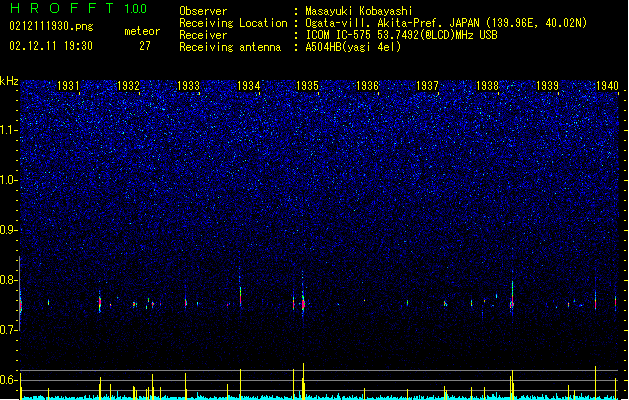629x400 pixels.
Task: Click time marker 1937
Action: (427, 85)
